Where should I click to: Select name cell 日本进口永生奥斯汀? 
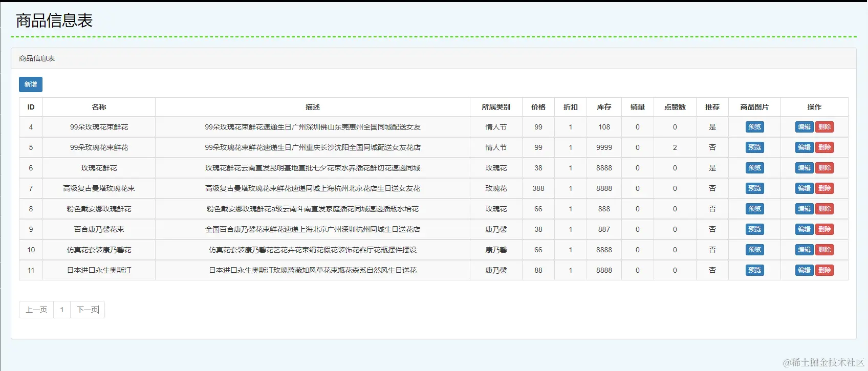click(99, 270)
